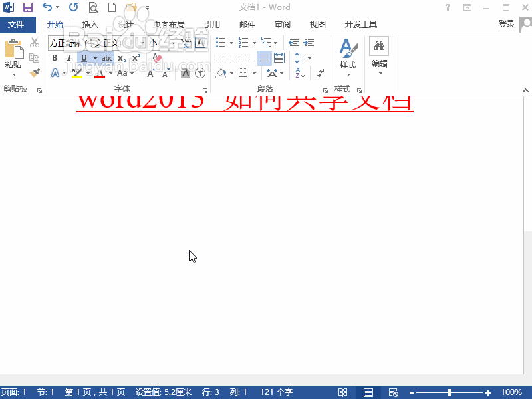
Task: Shrink font size button
Action: [165, 73]
